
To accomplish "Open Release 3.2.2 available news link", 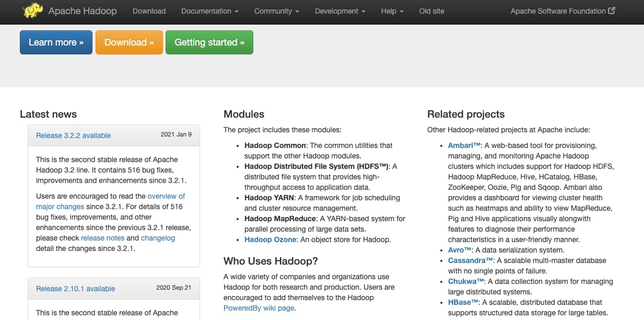I will (73, 135).
